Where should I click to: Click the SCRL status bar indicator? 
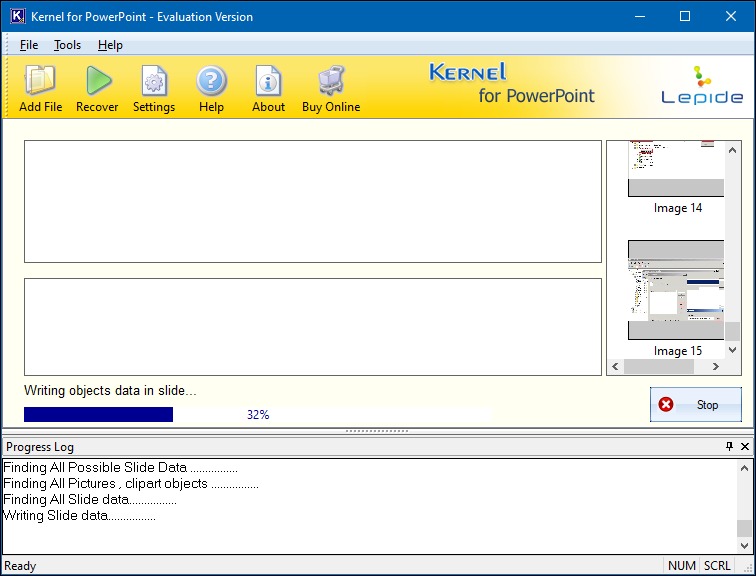click(717, 565)
